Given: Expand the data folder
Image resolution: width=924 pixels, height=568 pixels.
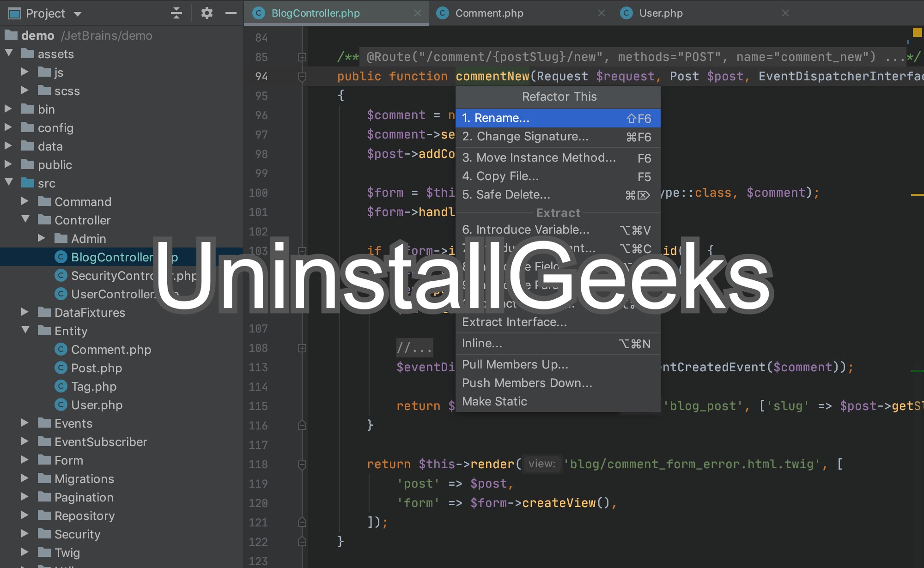Looking at the screenshot, I should tap(8, 145).
